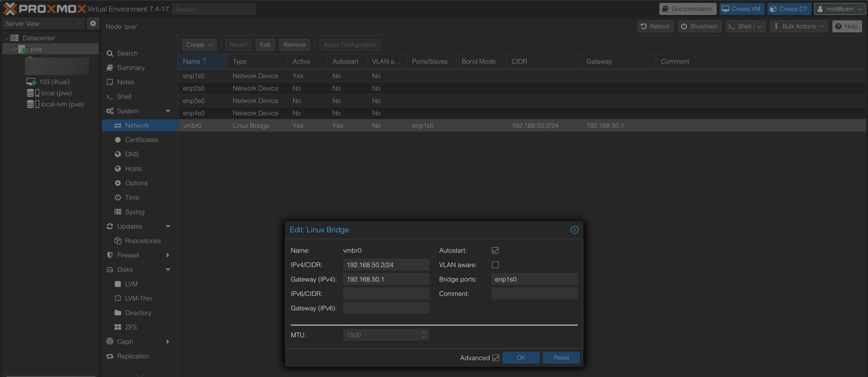
Task: Enable the VLAN aware checkbox
Action: click(x=495, y=265)
